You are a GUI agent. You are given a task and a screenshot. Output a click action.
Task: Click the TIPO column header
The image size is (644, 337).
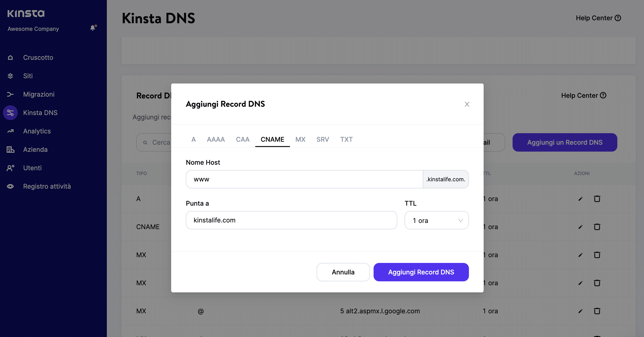142,173
